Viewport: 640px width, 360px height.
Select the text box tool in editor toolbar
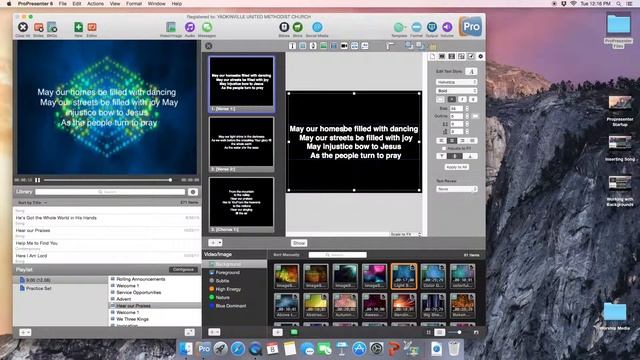(292, 46)
